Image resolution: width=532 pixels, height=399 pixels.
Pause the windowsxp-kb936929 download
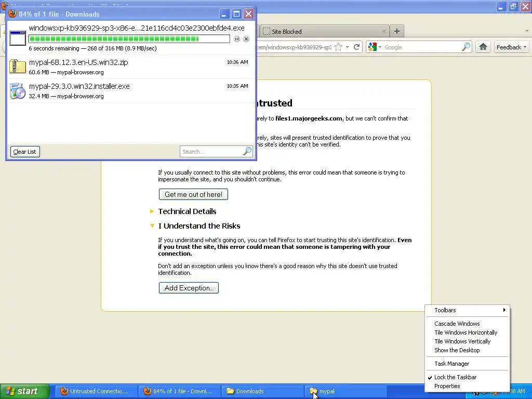tap(237, 39)
